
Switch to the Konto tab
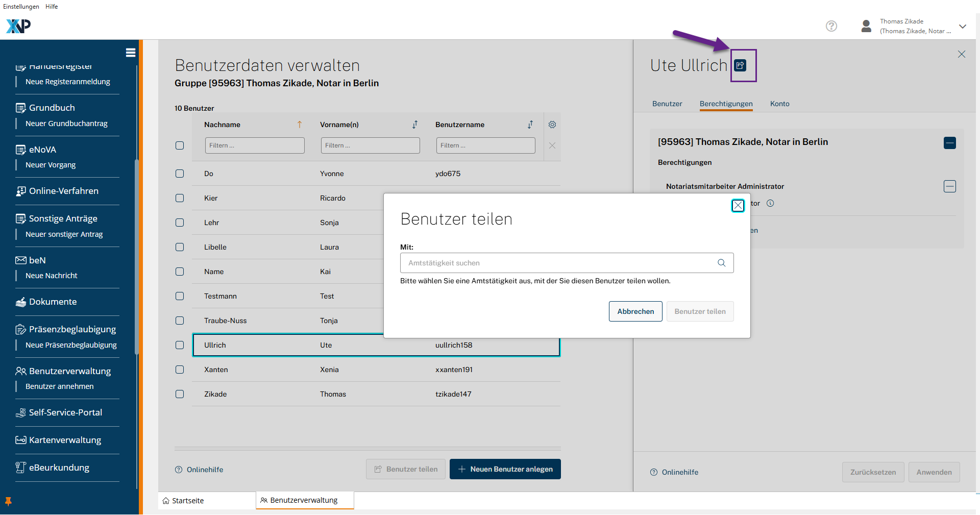tap(779, 104)
